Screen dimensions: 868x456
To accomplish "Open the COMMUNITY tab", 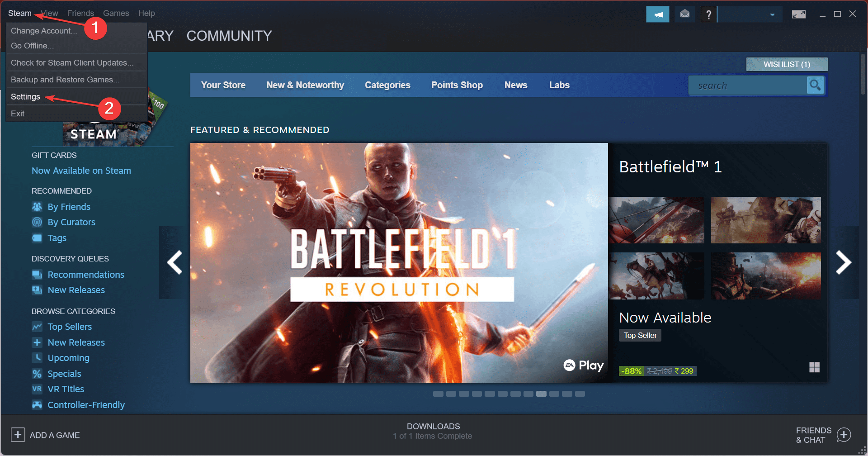I will coord(229,36).
